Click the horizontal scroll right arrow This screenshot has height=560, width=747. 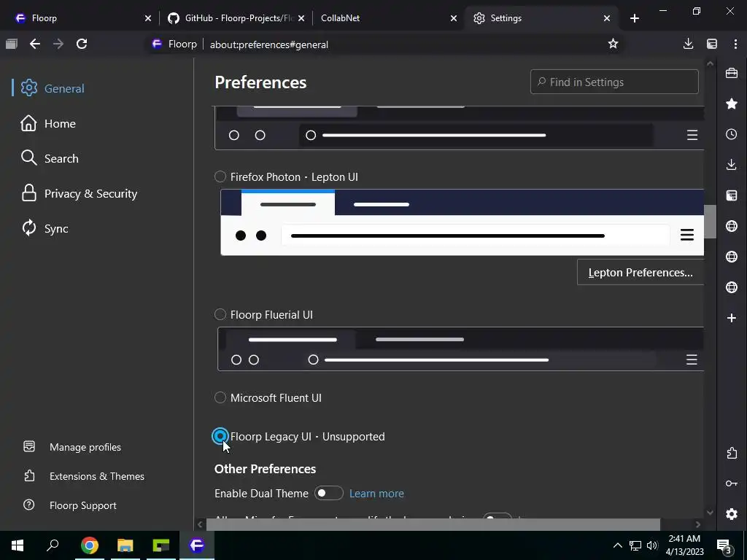coord(698,524)
